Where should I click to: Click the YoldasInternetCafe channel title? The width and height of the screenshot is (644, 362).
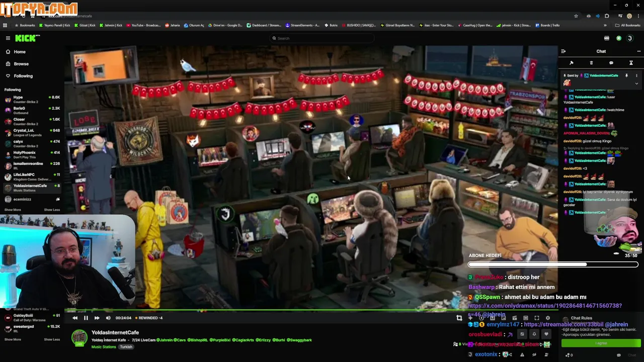[115, 332]
